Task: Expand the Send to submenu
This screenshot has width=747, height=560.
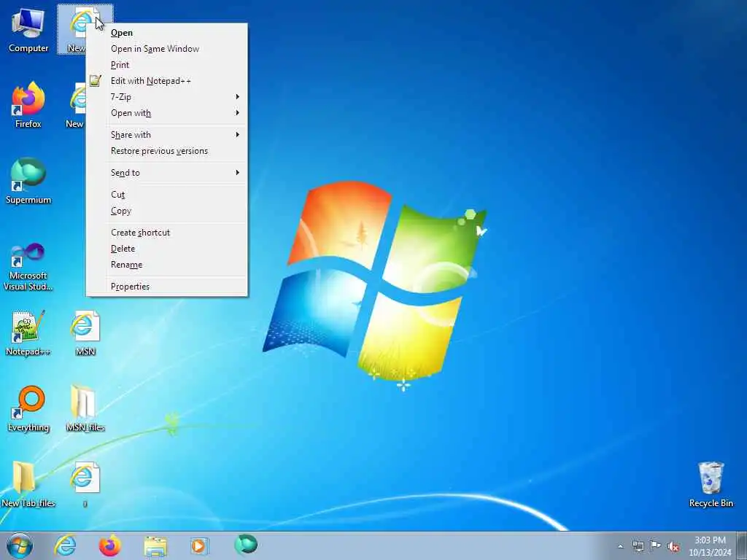Action: (167, 173)
